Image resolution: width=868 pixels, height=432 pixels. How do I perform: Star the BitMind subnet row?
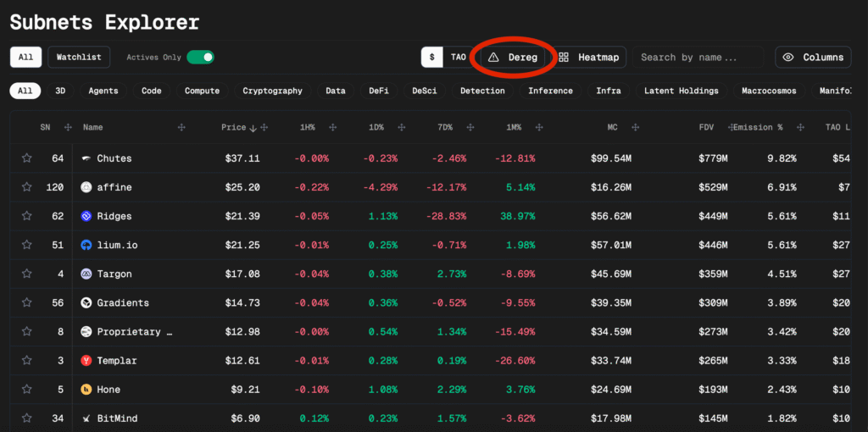coord(26,418)
